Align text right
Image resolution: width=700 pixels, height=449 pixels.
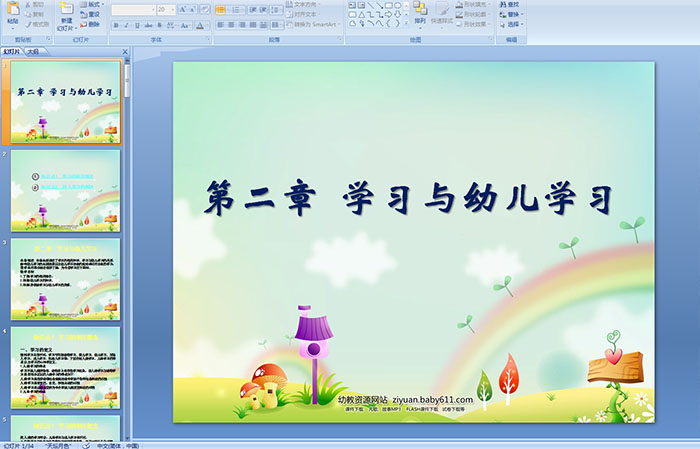(x=242, y=25)
